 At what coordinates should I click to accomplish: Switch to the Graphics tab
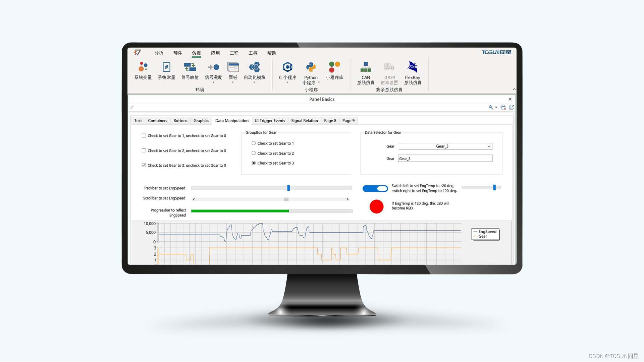point(201,121)
